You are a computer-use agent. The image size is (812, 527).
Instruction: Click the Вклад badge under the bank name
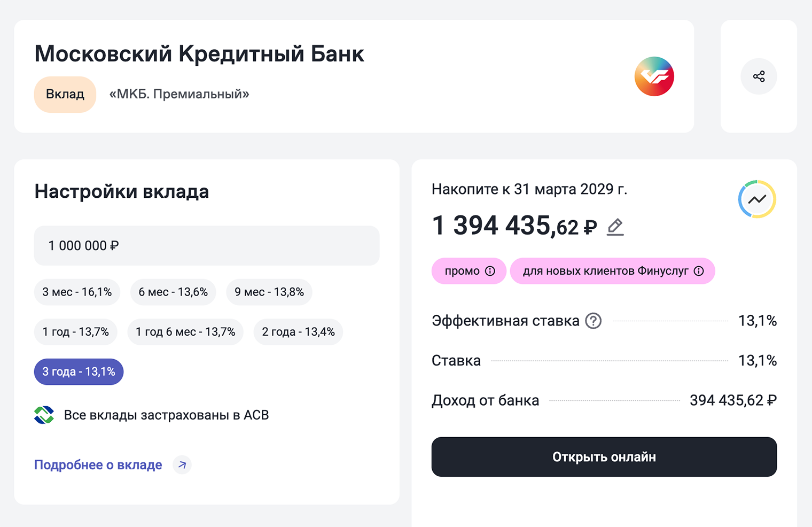(65, 94)
